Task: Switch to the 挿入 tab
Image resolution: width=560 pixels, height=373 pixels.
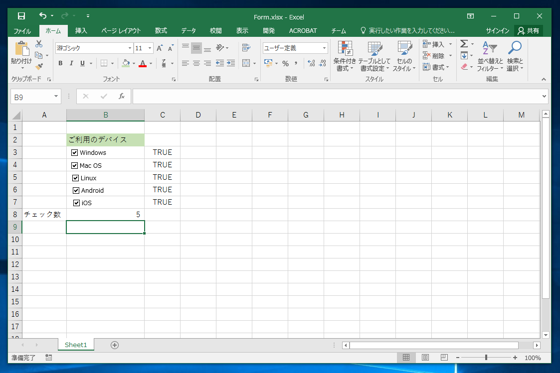Action: pos(81,31)
